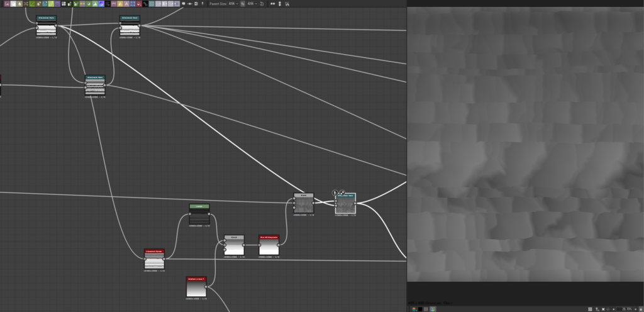Select the red node connected to the Levels input
This screenshot has width=644, height=312.
tap(154, 259)
